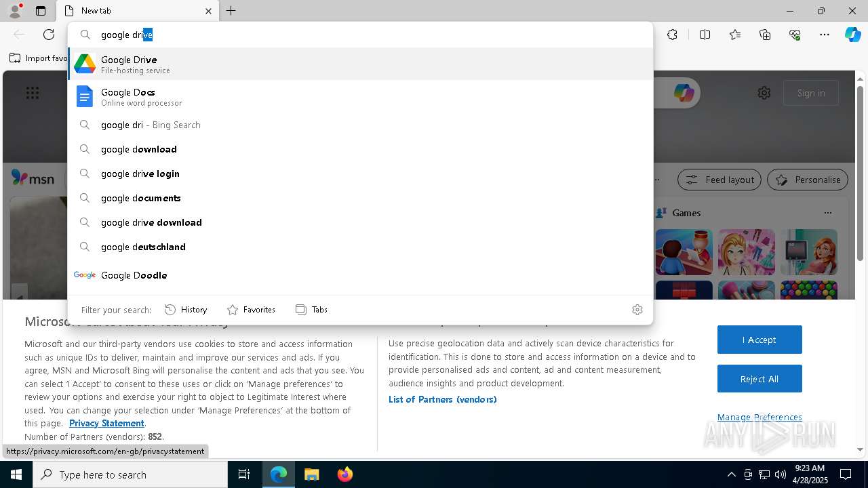Viewport: 868px width, 488px height.
Task: Choose 'google deutschland' suggestion
Action: [x=360, y=247]
